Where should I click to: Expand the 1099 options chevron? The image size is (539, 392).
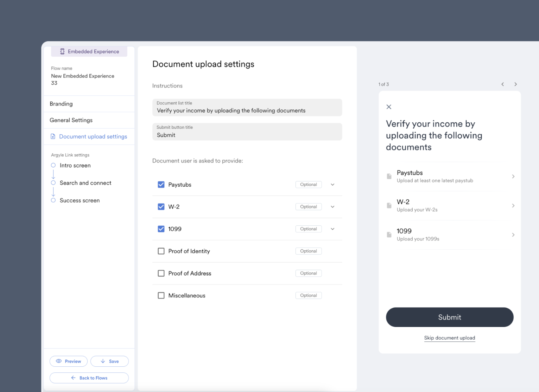point(332,229)
